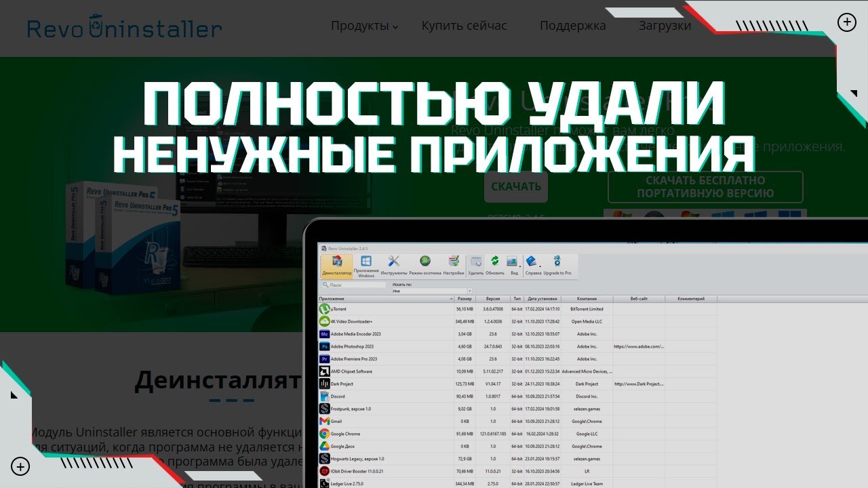This screenshot has width=868, height=488.
Task: Click the µTorrent size cell 56,10 MB
Action: click(465, 309)
